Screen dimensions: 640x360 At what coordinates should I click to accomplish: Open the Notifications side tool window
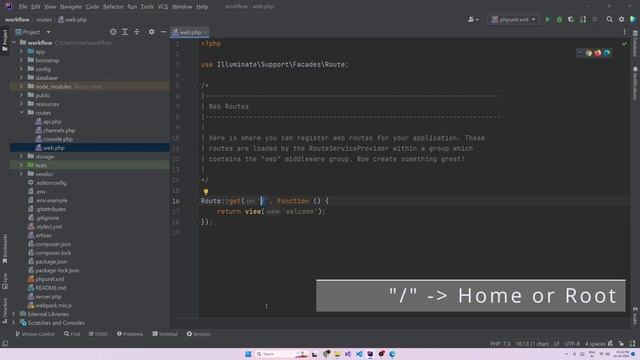click(x=635, y=83)
